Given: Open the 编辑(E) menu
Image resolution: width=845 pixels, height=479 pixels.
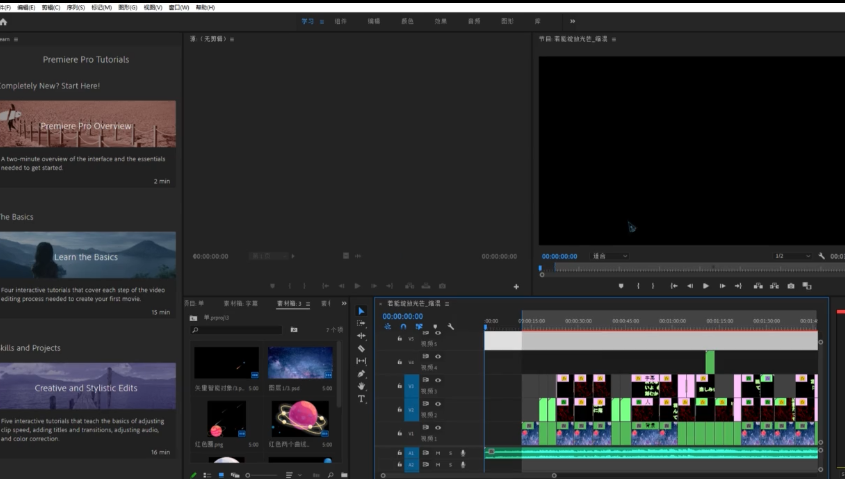Looking at the screenshot, I should click(26, 8).
